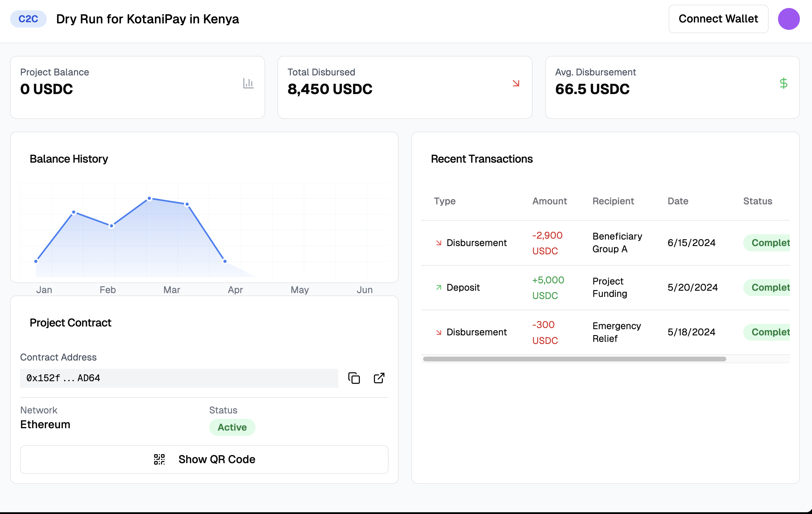Image resolution: width=812 pixels, height=514 pixels.
Task: Click the status badge in the 6/15/2024 row
Action: click(x=766, y=243)
